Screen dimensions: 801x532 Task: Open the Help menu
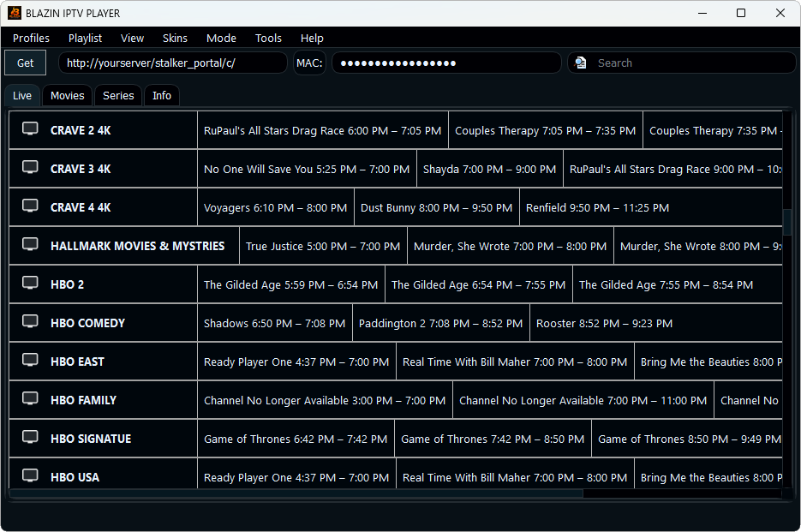pos(312,39)
